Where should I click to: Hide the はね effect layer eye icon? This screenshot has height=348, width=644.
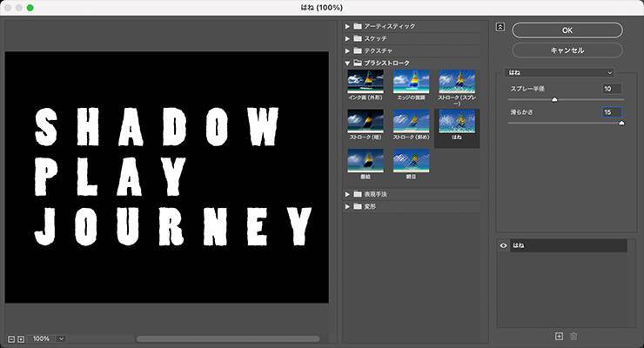point(504,246)
